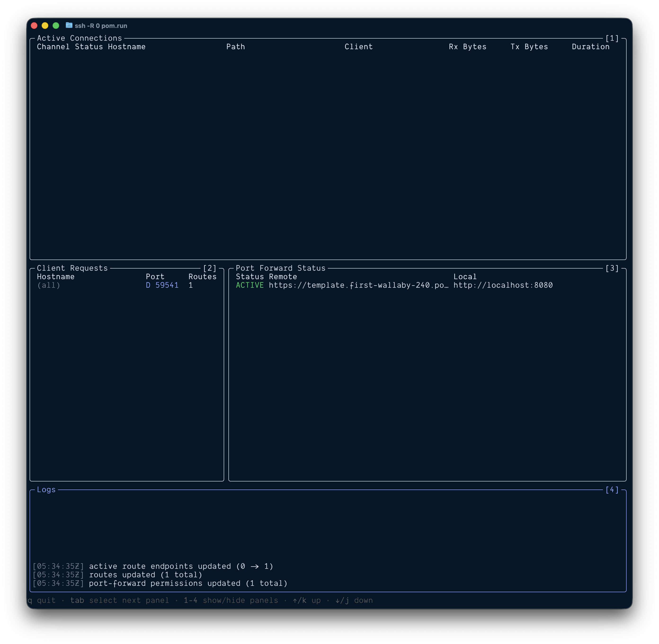Viewport: 659px width, 644px height.
Task: Click the 'ssh -R 0 pom.run' window title
Action: pos(101,26)
